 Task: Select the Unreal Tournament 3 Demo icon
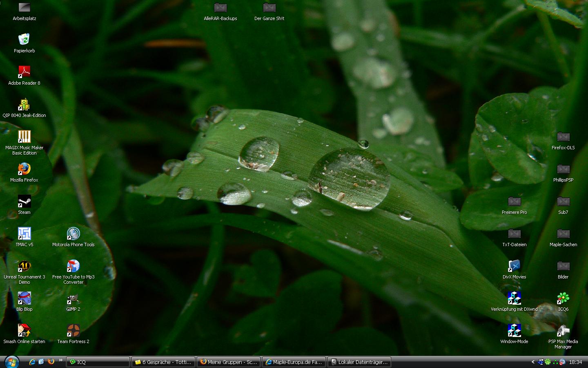click(x=24, y=266)
